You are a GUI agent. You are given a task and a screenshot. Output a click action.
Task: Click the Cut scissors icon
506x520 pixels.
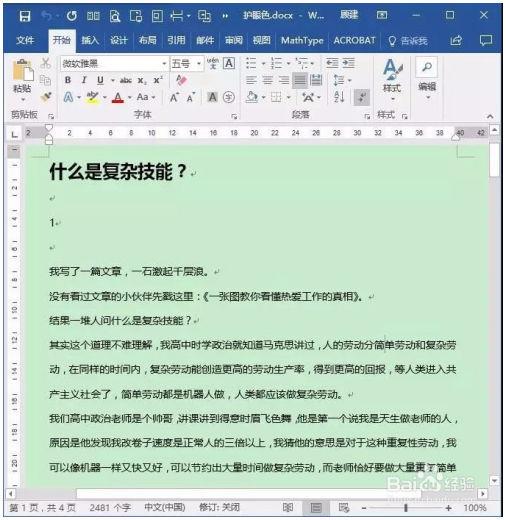[45, 63]
